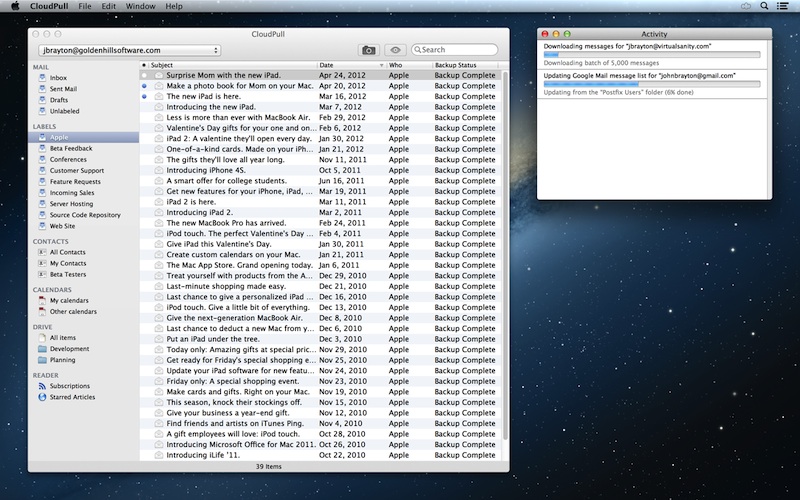
Task: Open the jbrayton@goldenhillsoftware.com account dropdown
Action: click(128, 49)
